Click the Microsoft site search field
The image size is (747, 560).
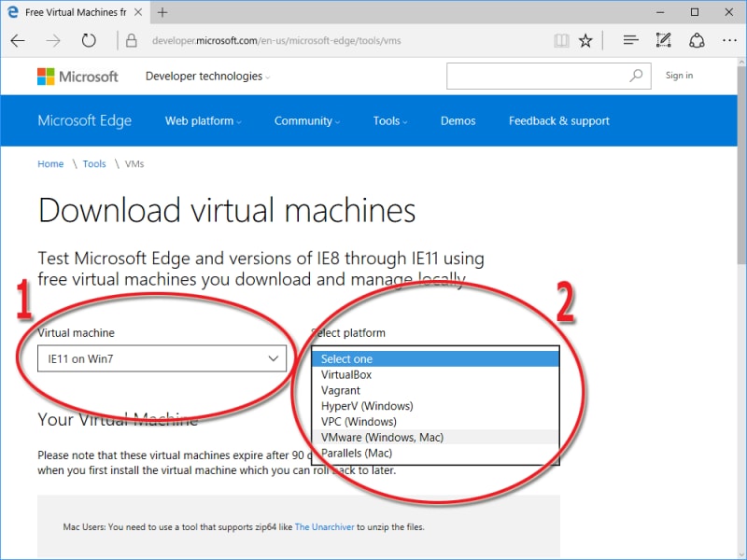click(536, 76)
